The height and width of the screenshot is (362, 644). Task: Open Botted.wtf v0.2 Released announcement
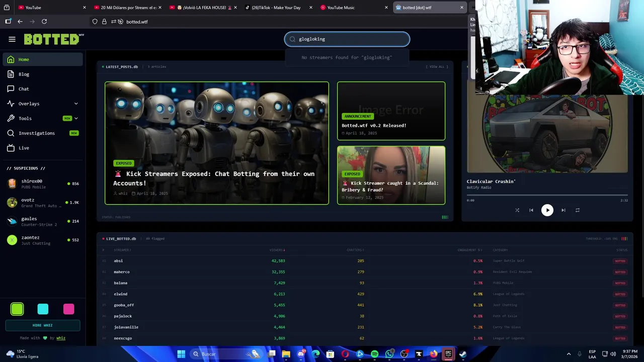coord(391,111)
